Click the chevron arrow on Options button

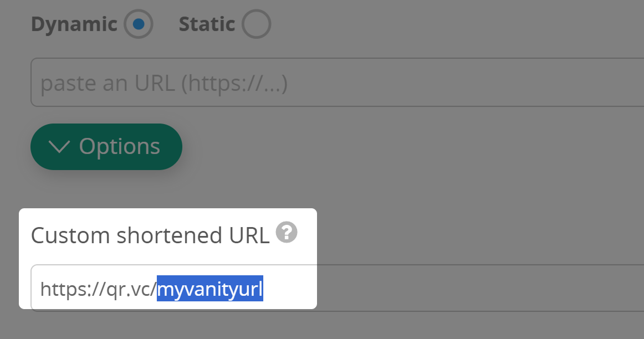tap(59, 147)
